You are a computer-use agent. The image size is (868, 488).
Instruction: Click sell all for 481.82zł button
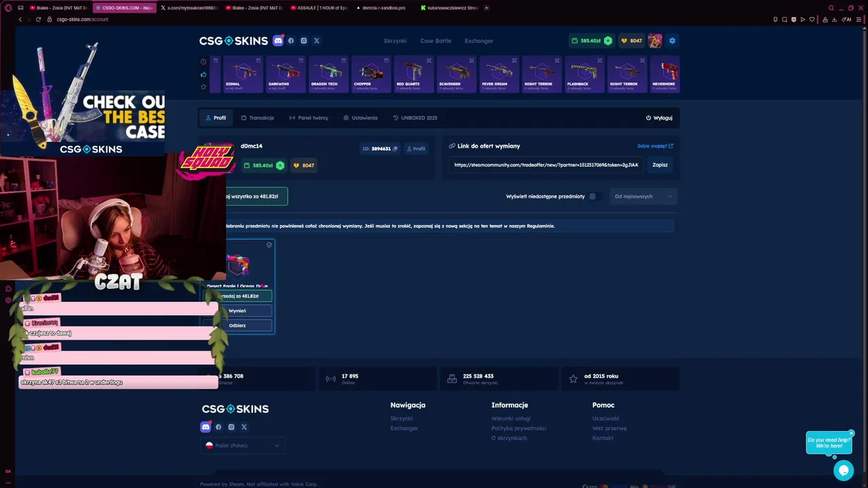coord(256,197)
